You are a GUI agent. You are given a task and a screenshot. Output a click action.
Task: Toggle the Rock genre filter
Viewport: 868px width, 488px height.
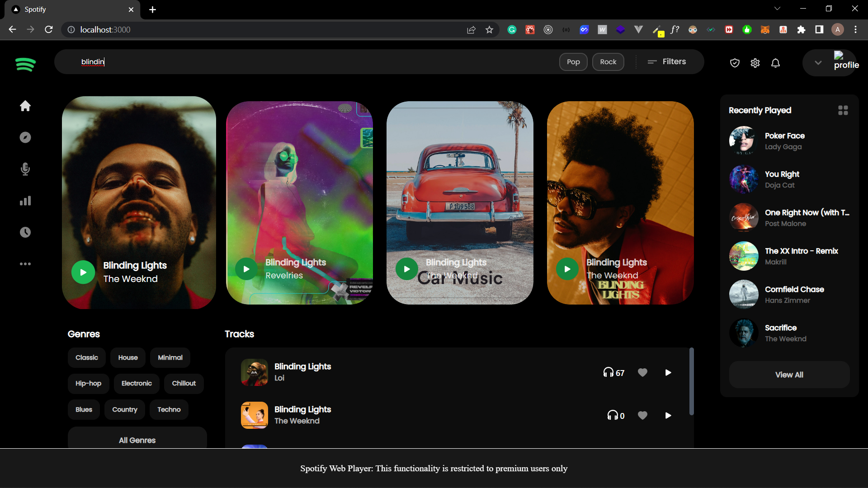click(608, 62)
